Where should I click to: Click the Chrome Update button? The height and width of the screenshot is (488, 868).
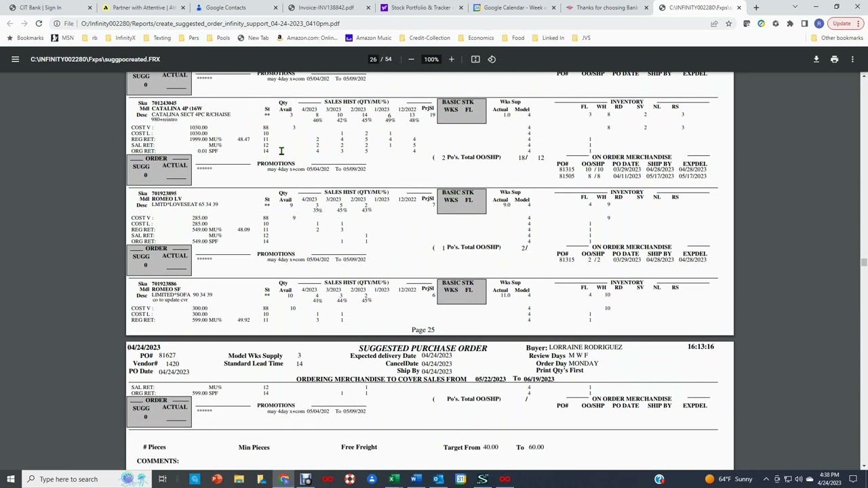(x=842, y=23)
